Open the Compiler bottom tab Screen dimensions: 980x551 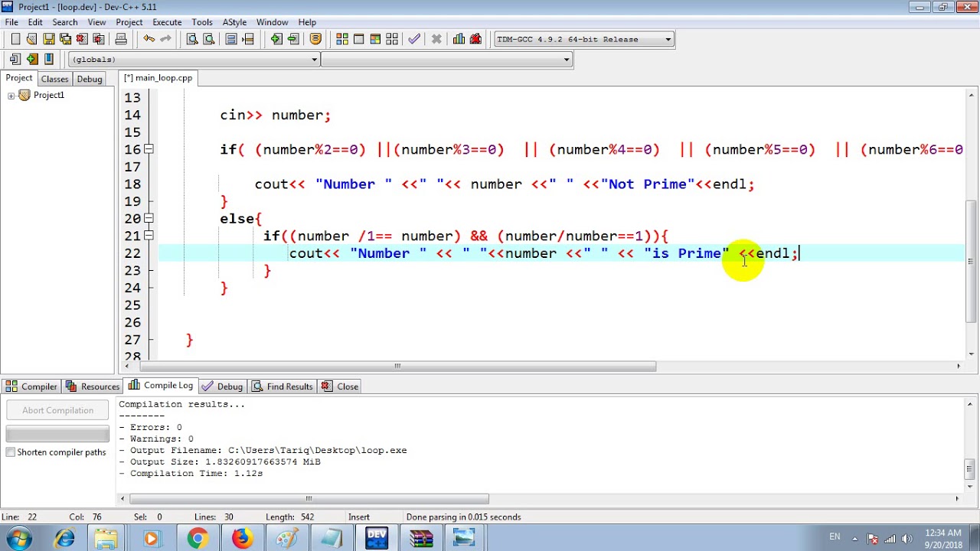31,386
